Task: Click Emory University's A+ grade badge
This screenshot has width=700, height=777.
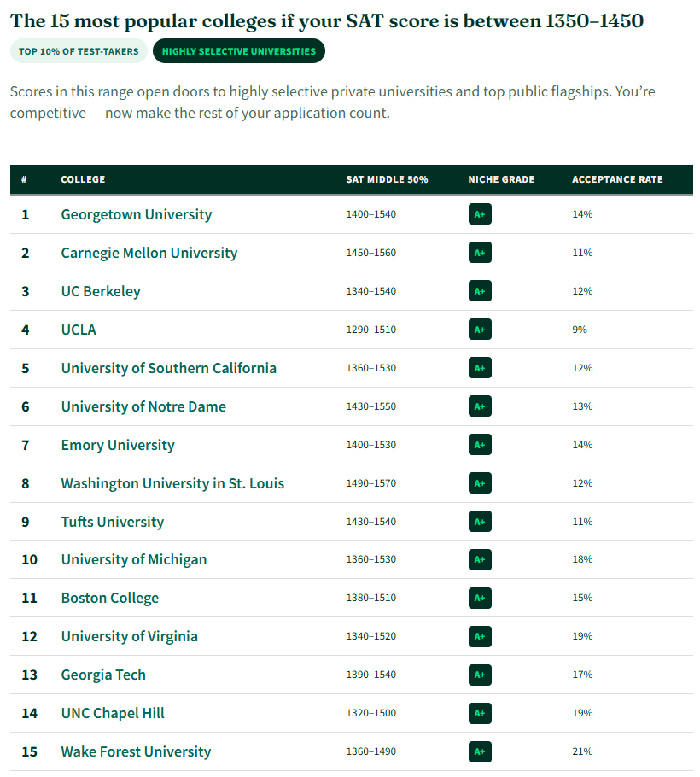Action: coord(480,445)
